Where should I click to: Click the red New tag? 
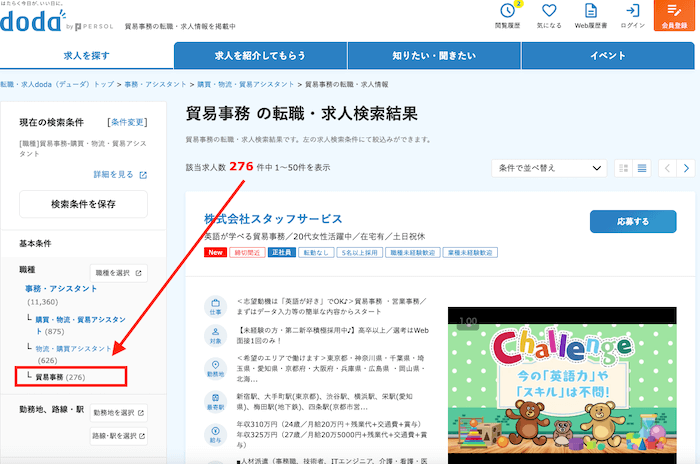click(215, 253)
